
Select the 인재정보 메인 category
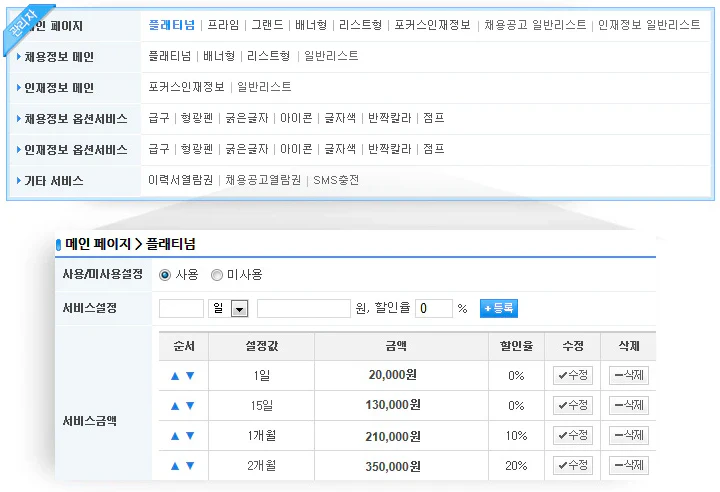(59, 88)
